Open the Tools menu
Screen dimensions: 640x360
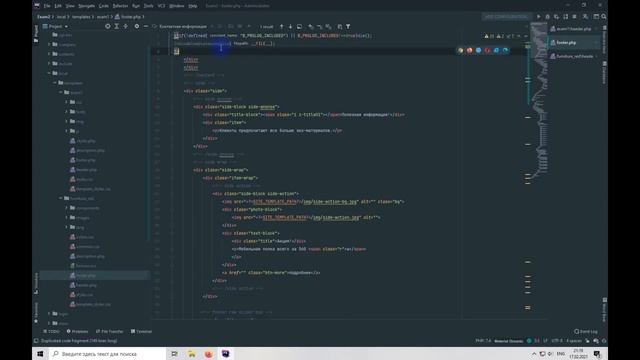(149, 6)
